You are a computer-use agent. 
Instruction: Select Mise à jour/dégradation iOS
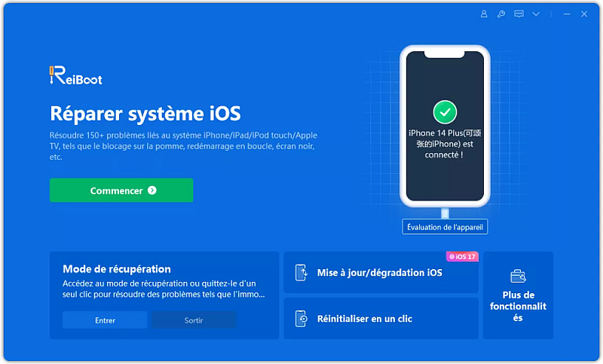380,273
